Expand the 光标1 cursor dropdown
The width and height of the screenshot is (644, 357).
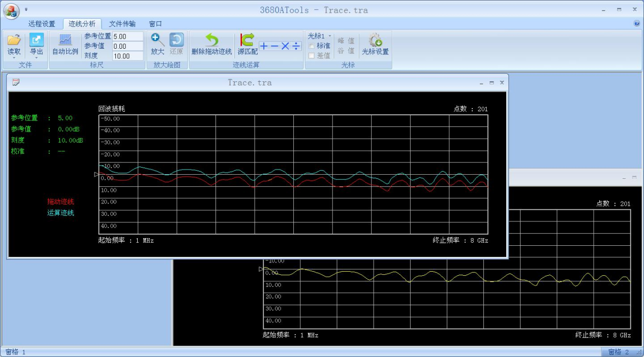coord(329,36)
